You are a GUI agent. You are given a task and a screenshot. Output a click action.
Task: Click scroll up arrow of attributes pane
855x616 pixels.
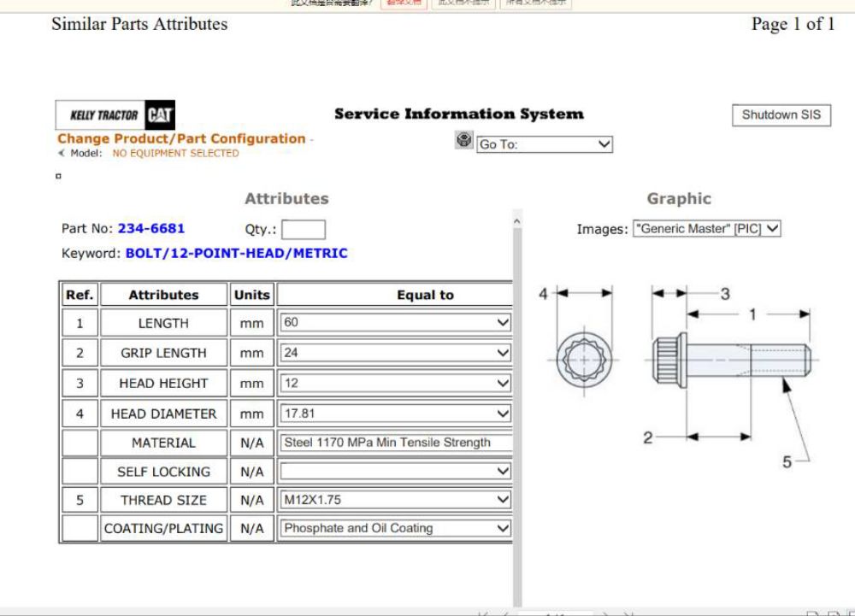[x=517, y=221]
